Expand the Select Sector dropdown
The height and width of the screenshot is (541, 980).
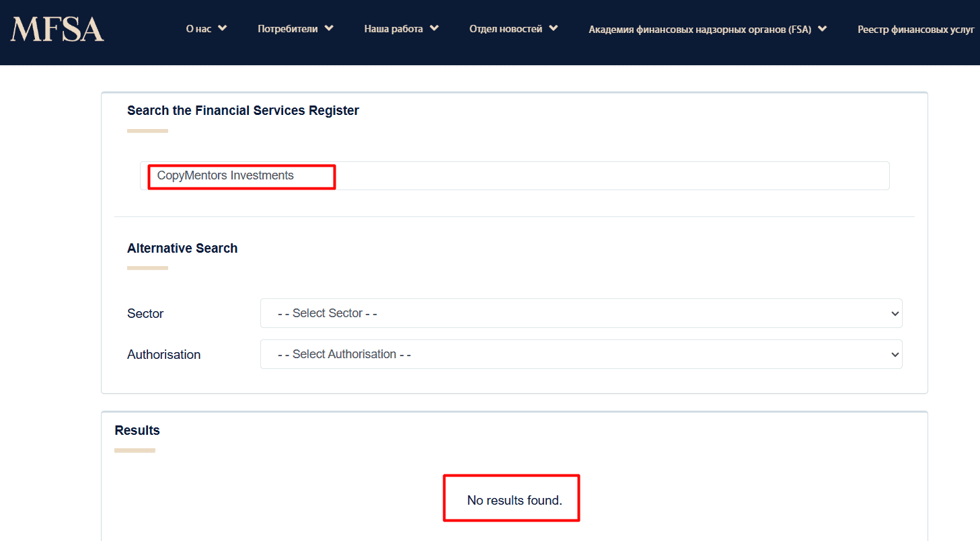[x=580, y=313]
